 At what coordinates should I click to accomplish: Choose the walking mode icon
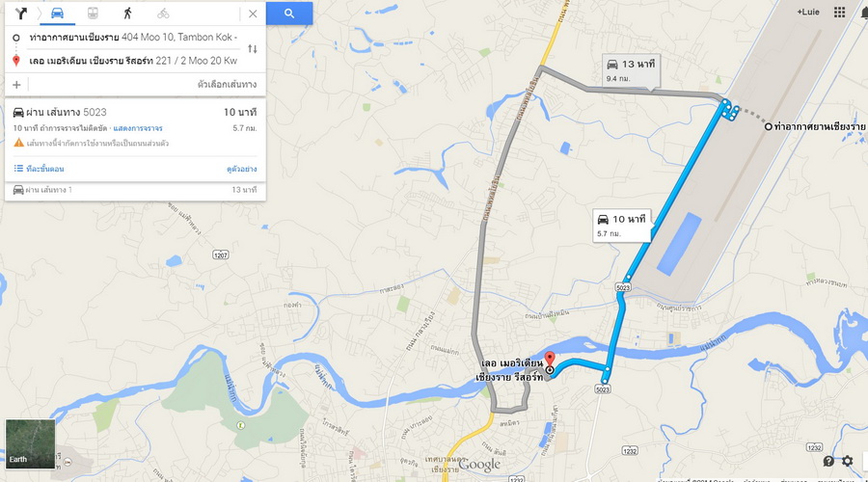(128, 13)
